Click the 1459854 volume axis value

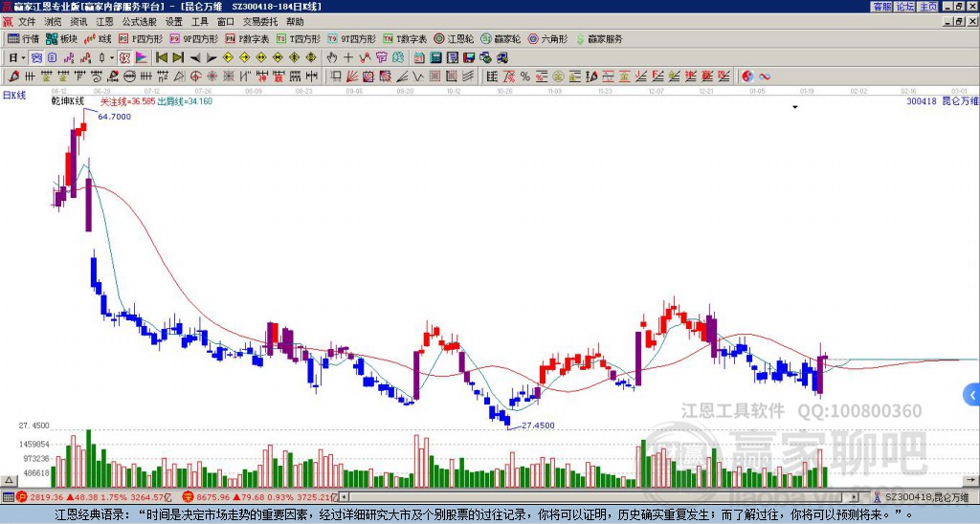33,445
